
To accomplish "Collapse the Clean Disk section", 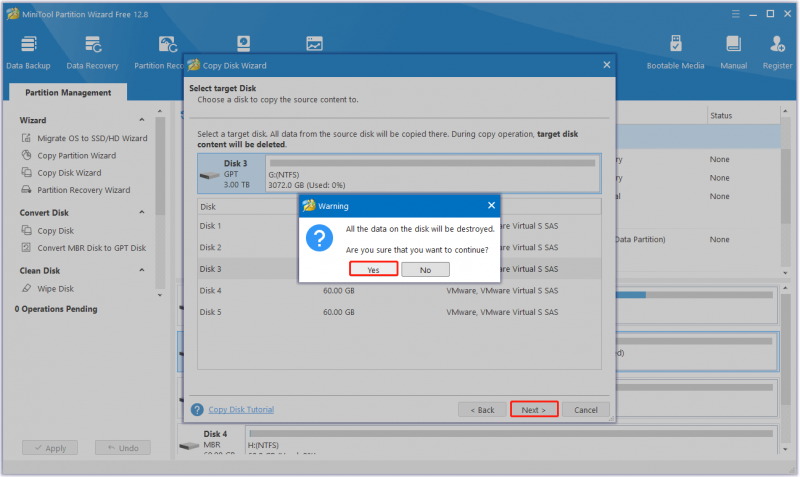I will point(142,270).
